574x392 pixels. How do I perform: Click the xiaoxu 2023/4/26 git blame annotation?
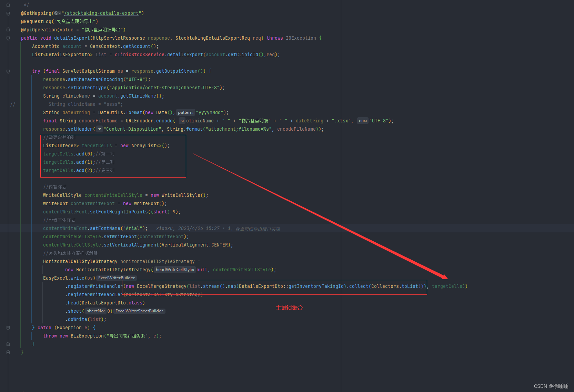click(218, 229)
